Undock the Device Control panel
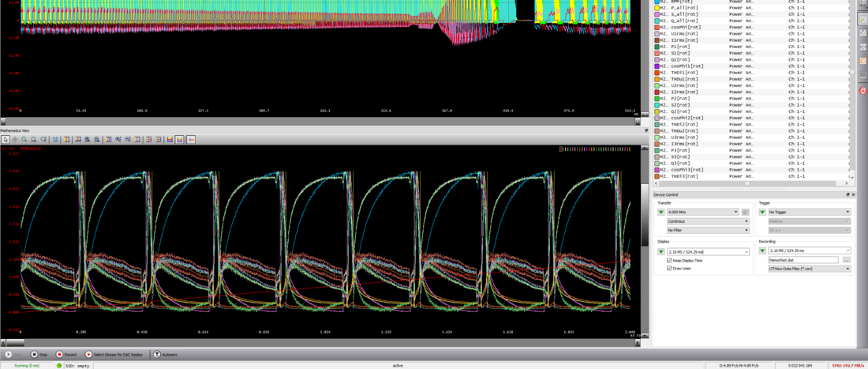The image size is (868, 369). 847,194
